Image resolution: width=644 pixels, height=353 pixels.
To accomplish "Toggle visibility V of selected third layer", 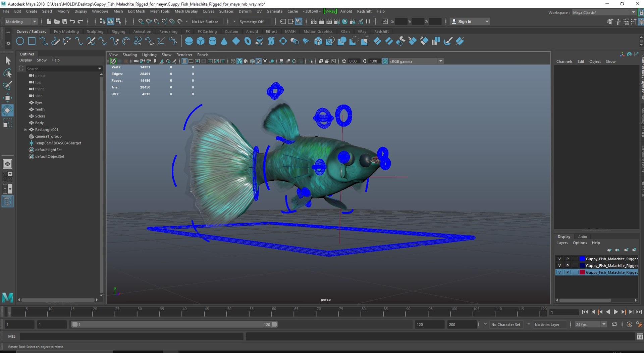I will click(x=559, y=272).
